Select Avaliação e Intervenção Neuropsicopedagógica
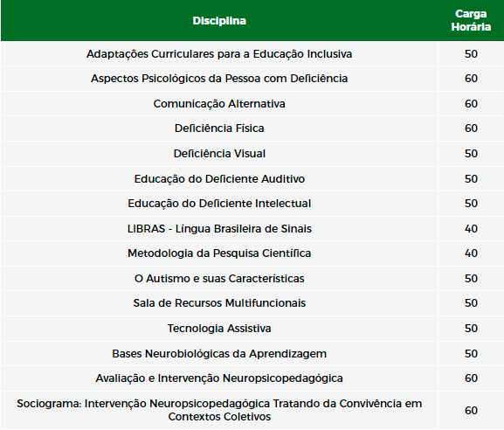The height and width of the screenshot is (430, 504). click(219, 378)
